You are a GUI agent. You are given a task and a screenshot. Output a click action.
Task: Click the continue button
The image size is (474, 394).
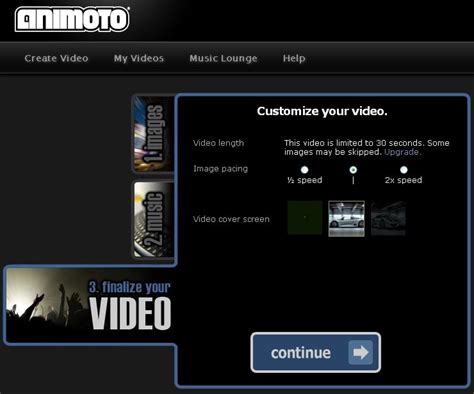[316, 352]
